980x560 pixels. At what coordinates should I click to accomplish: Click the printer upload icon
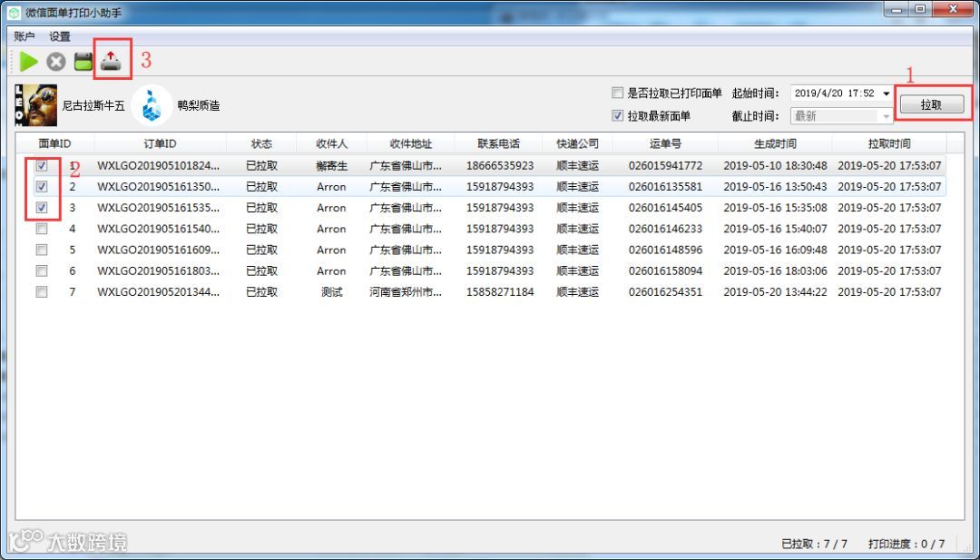tap(111, 61)
